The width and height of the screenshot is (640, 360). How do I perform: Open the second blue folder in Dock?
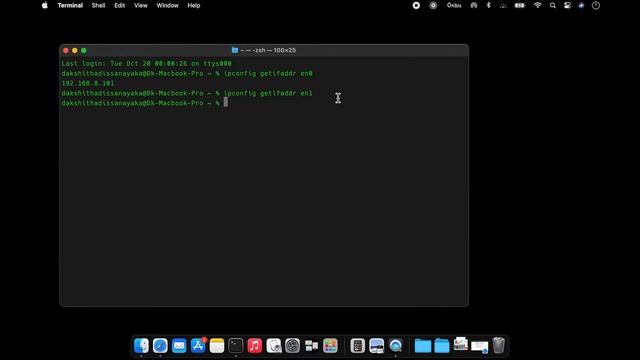tap(442, 346)
